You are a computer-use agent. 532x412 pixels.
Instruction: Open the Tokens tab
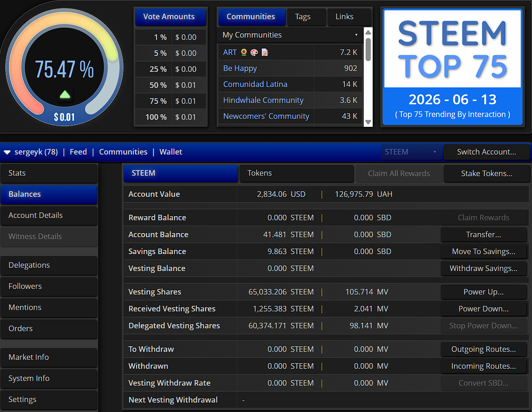[297, 173]
